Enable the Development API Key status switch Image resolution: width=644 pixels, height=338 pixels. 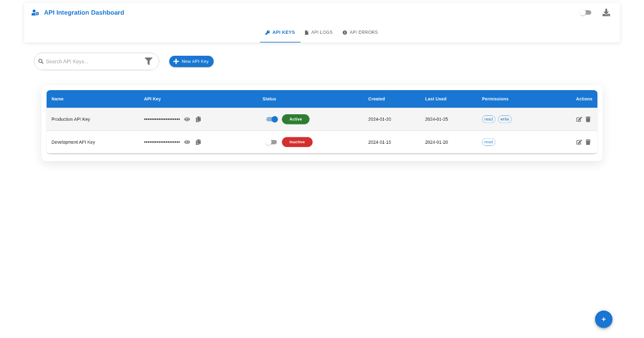pos(271,142)
